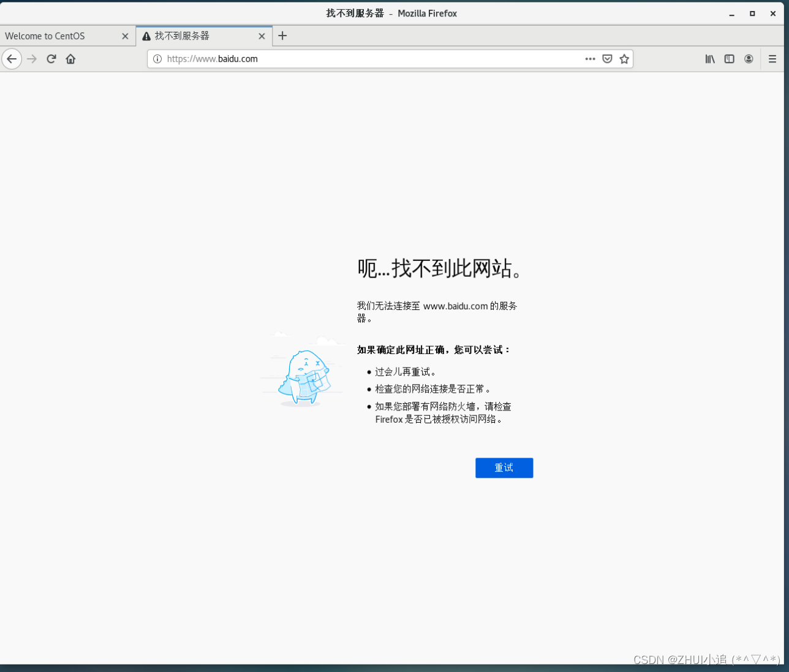Click the forward navigation arrow

coord(32,59)
